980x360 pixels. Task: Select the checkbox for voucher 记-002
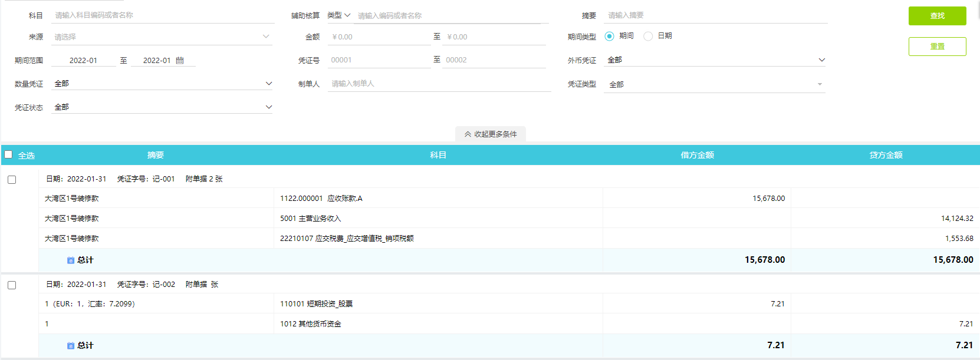click(x=12, y=285)
